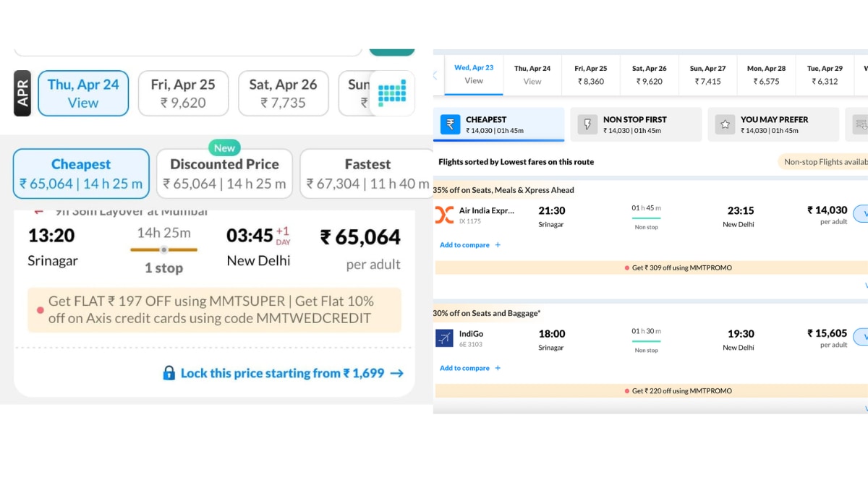Click the left chevron to see earlier dates
Screen dimensions: 868x488
point(435,74)
